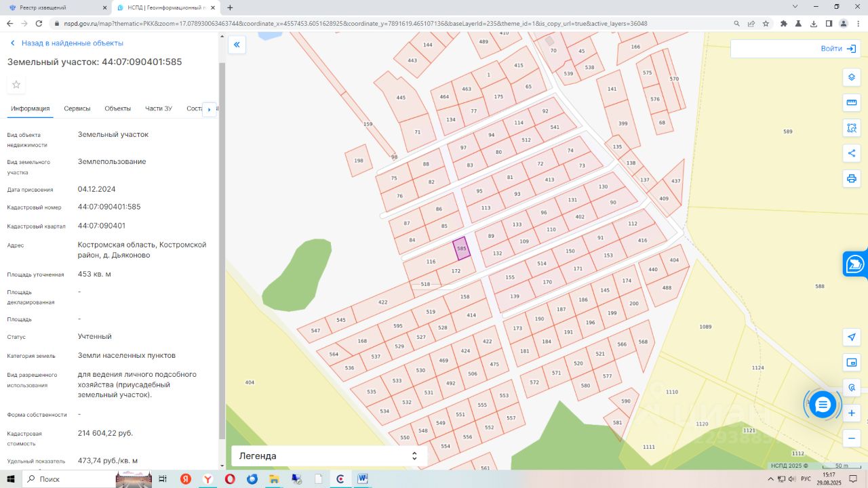Add parcel to favorites with star
Image resolution: width=868 pixels, height=488 pixels.
click(16, 85)
